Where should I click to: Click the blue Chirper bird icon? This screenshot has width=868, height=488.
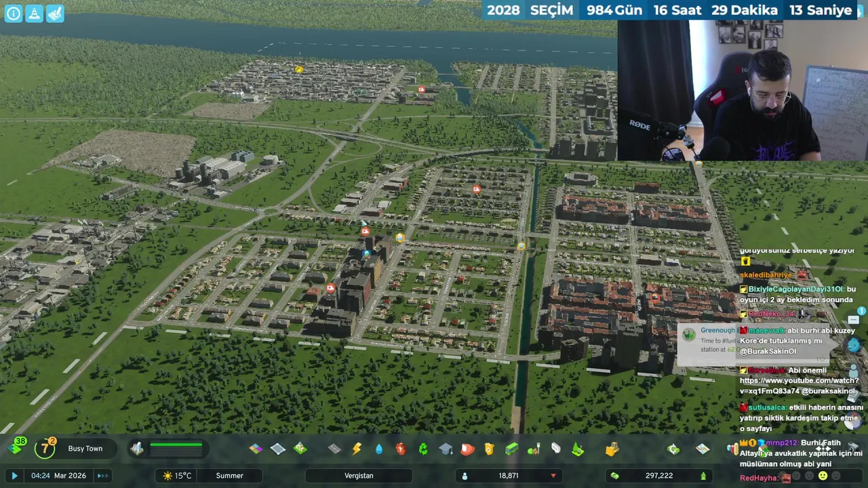853,345
